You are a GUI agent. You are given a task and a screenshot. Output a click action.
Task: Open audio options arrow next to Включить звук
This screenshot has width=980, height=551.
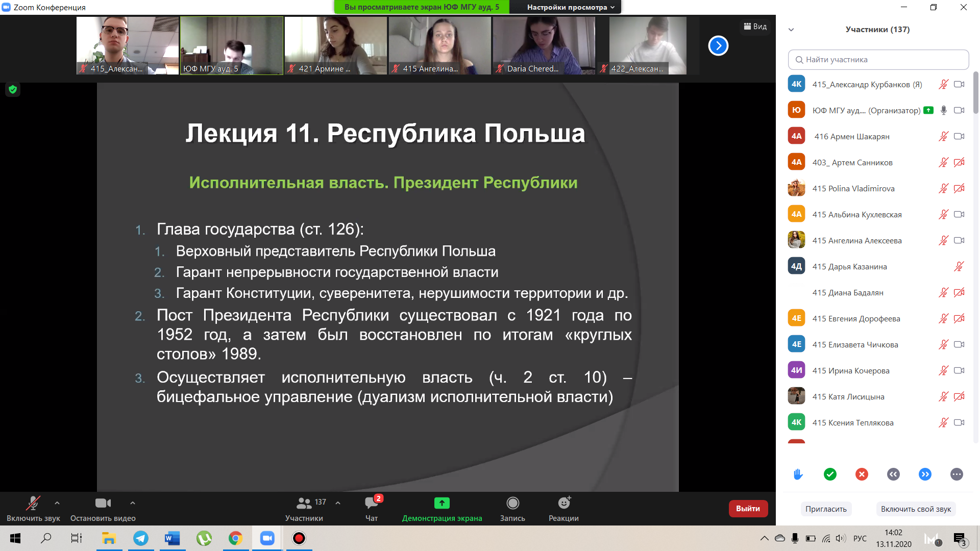pos(57,503)
